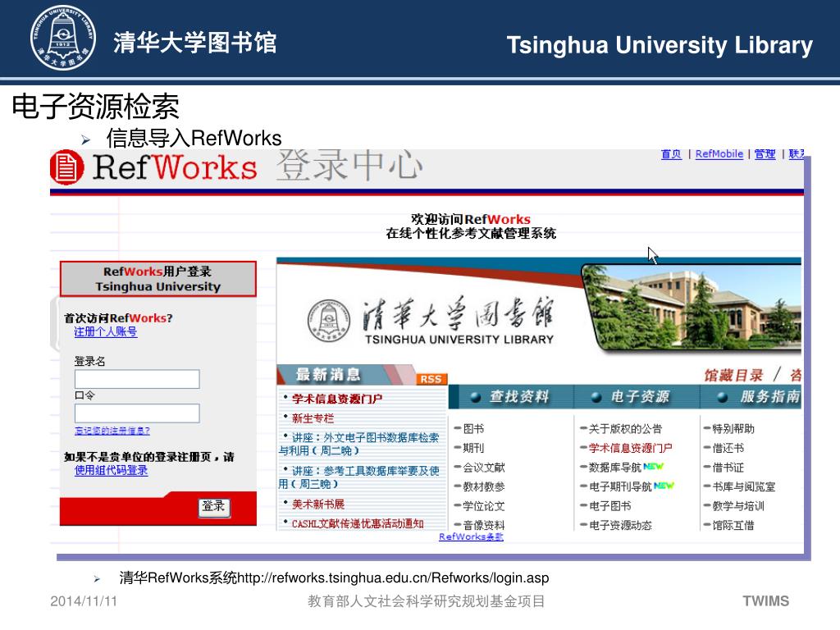Click 学位论文 under 查找资料

click(x=484, y=505)
